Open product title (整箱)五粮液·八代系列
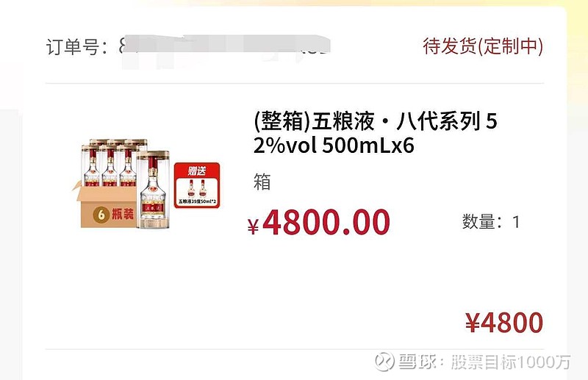The image size is (588, 380). click(375, 121)
